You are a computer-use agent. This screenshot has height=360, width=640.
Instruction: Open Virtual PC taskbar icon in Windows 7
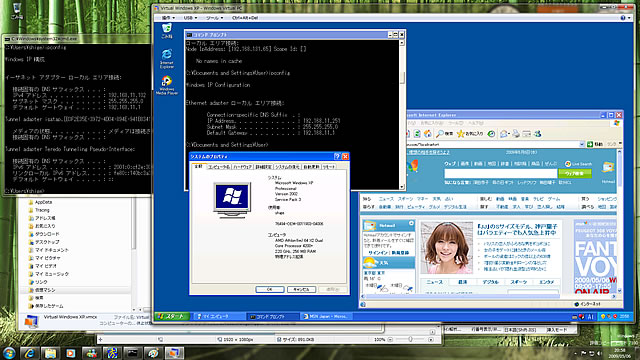pos(174,353)
